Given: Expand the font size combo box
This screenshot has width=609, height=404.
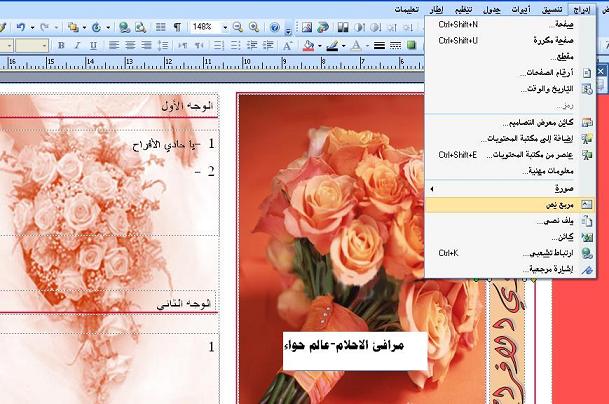Looking at the screenshot, I should [43, 46].
